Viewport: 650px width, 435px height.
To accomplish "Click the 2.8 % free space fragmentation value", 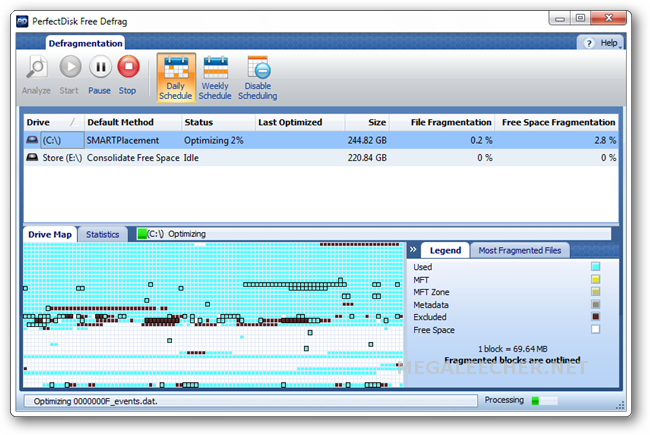I will [605, 141].
